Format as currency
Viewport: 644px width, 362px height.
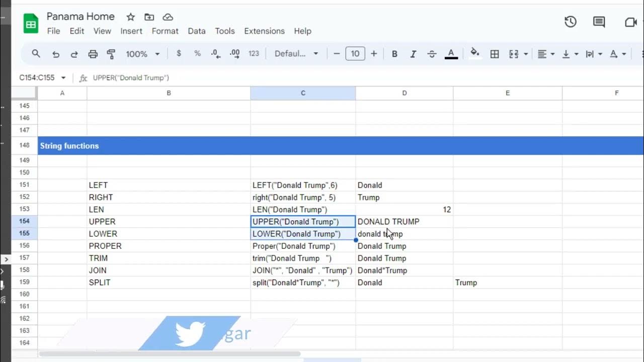pos(179,54)
